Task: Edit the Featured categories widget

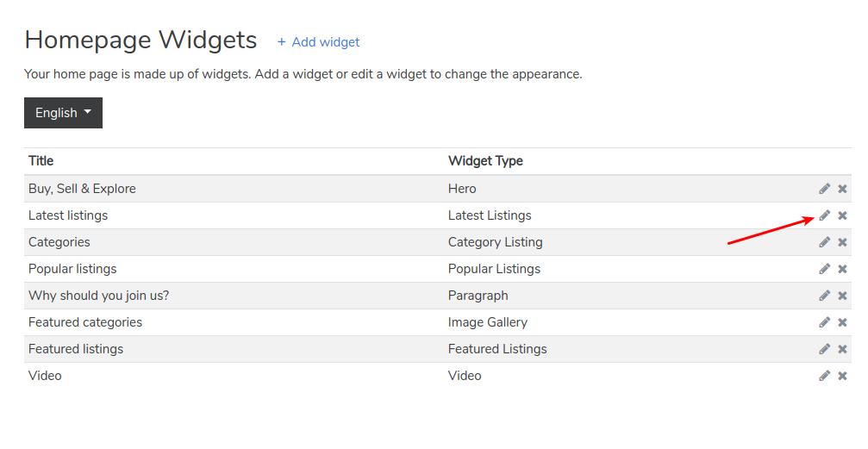Action: point(825,322)
